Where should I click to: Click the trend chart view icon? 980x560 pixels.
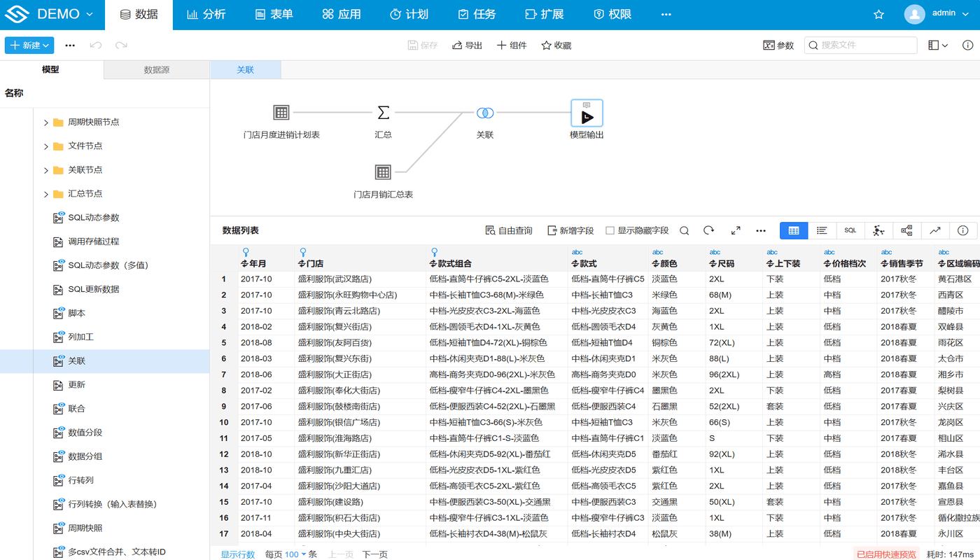click(934, 230)
